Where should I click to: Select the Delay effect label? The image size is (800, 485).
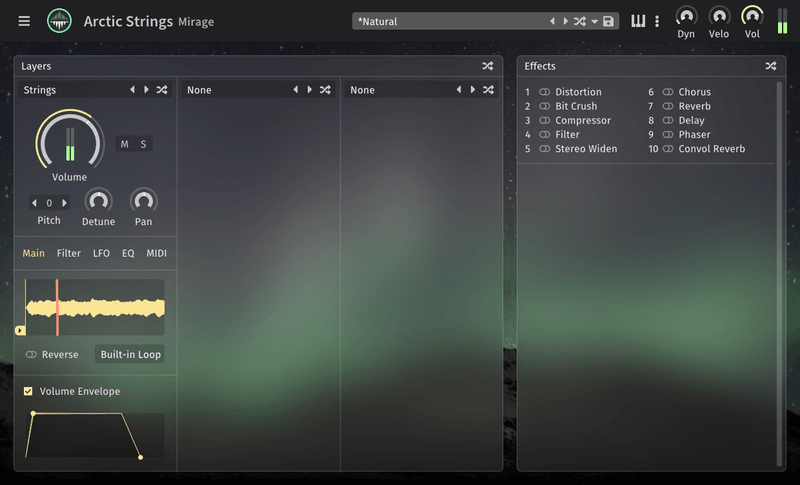(691, 120)
